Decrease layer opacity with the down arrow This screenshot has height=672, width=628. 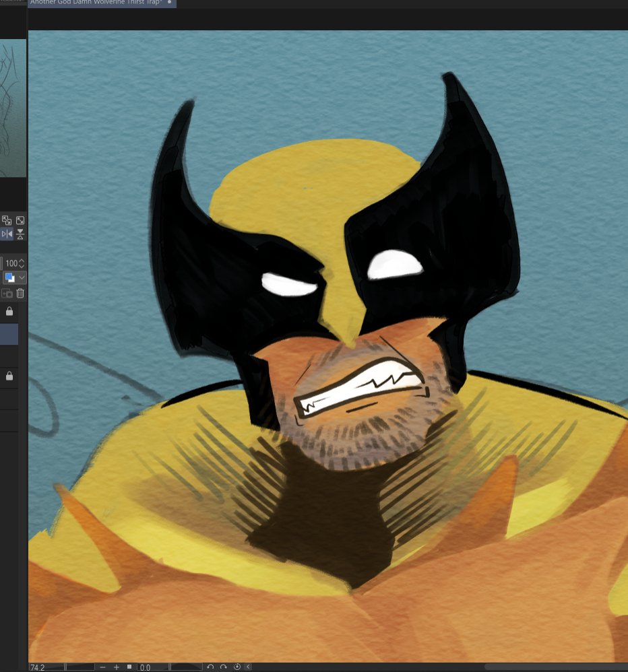22,266
